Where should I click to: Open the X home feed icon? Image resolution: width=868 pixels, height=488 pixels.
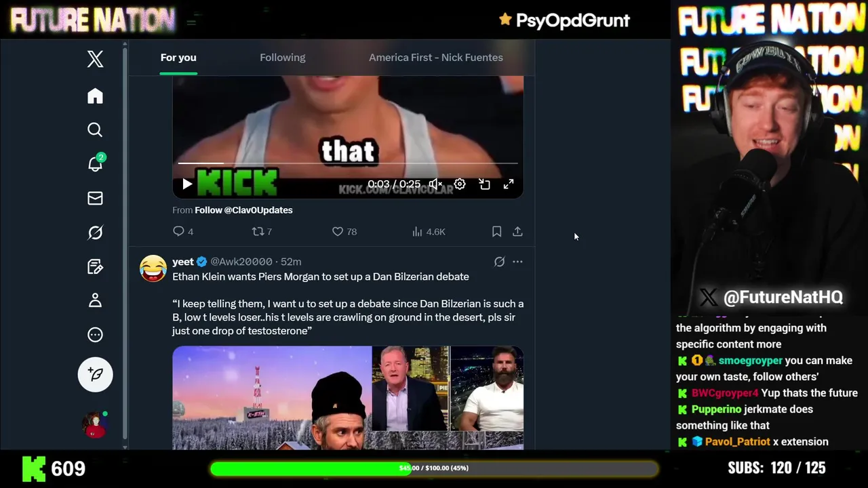pyautogui.click(x=95, y=96)
